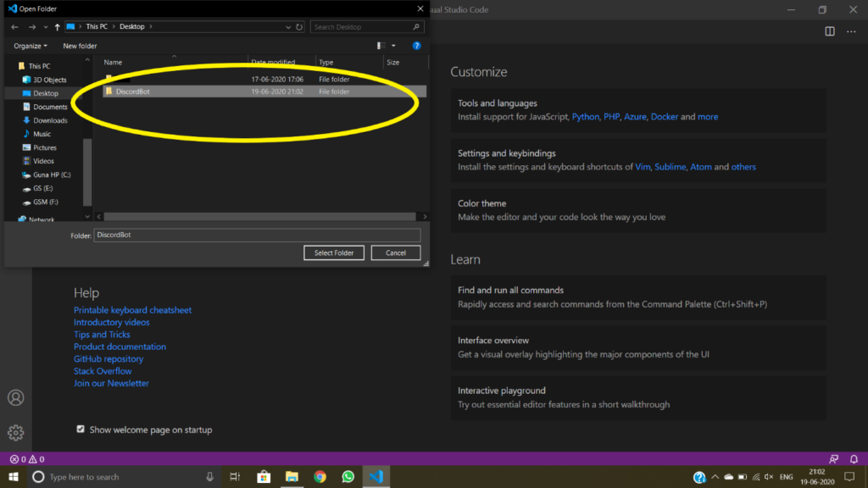Open the Organize dropdown menu

coord(31,46)
